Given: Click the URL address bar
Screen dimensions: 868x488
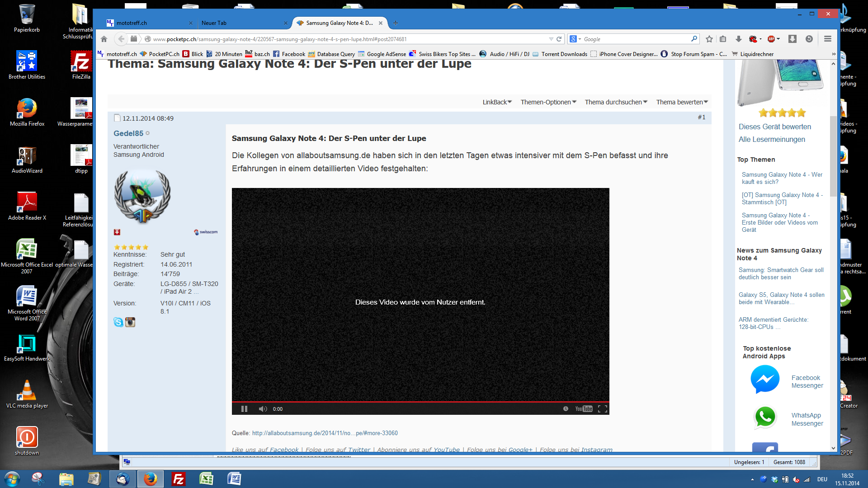Looking at the screenshot, I should [348, 39].
